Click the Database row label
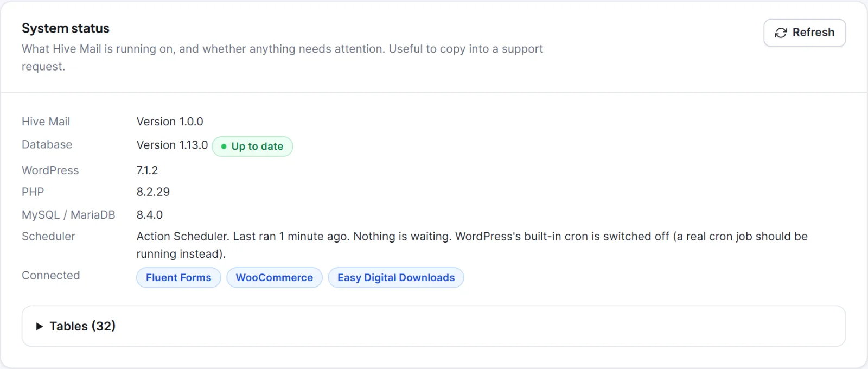 [x=47, y=144]
